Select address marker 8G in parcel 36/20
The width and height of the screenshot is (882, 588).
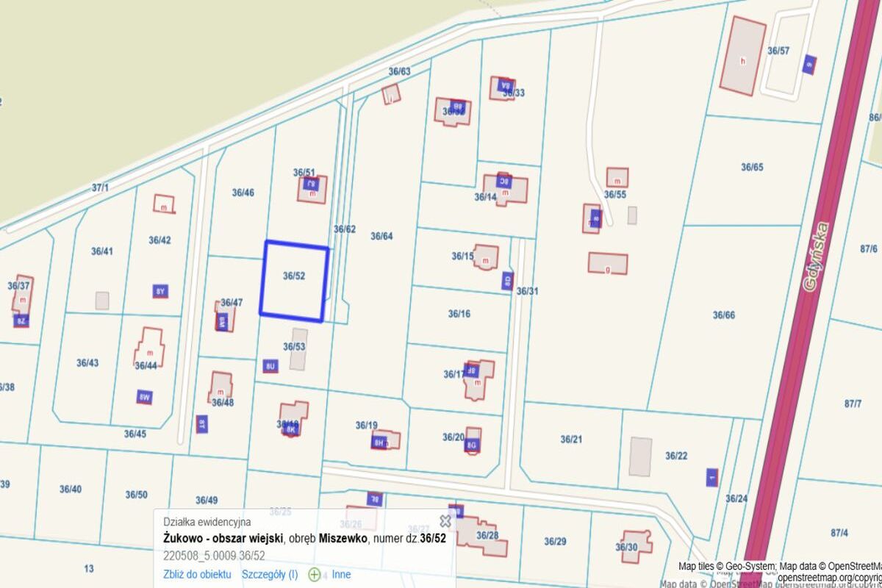coord(472,445)
